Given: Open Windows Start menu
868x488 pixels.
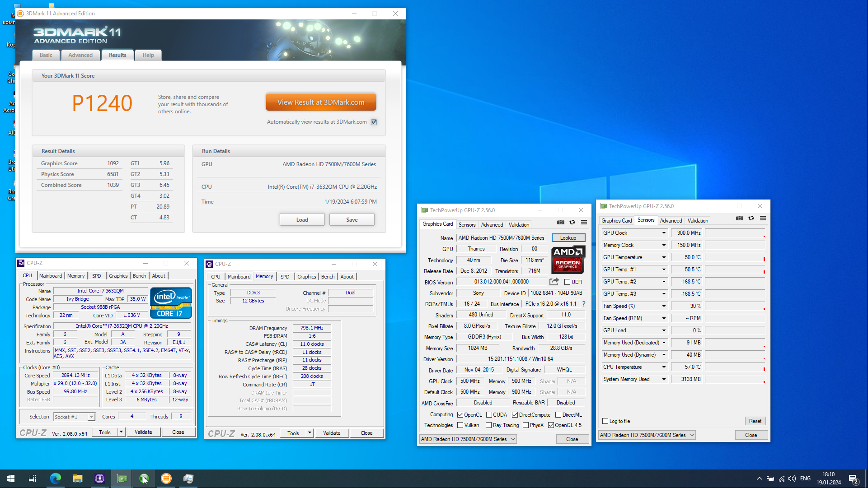Looking at the screenshot, I should [x=11, y=479].
